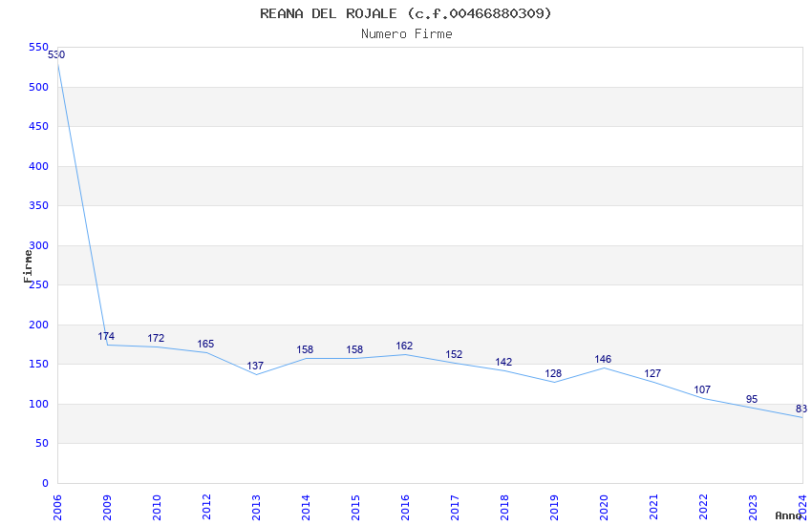
Task: Click the x-axis year 2019
Action: coord(555,508)
